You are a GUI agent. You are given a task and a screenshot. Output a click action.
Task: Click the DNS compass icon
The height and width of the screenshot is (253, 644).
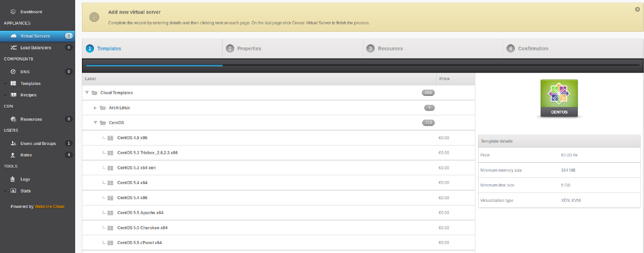click(x=13, y=71)
